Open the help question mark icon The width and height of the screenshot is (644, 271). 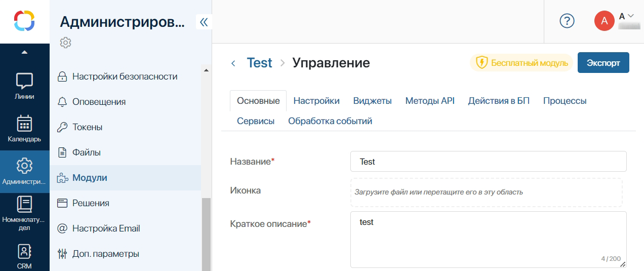click(x=567, y=21)
